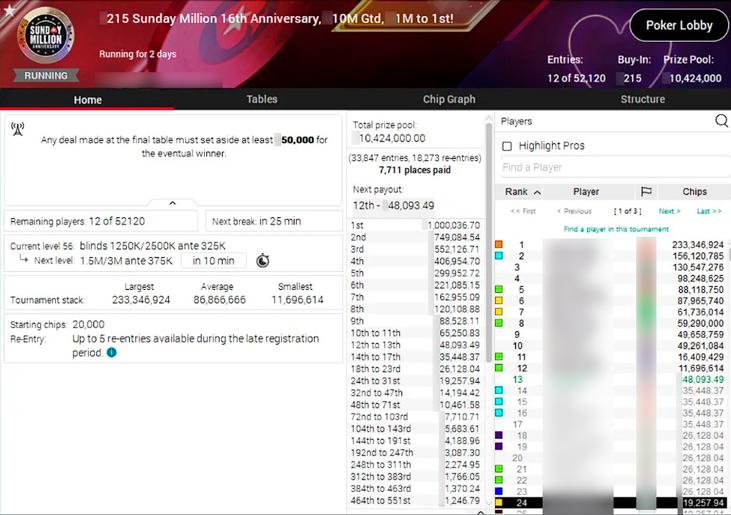The image size is (731, 515).
Task: Click the green swatch for rank 5
Action: [x=499, y=289]
